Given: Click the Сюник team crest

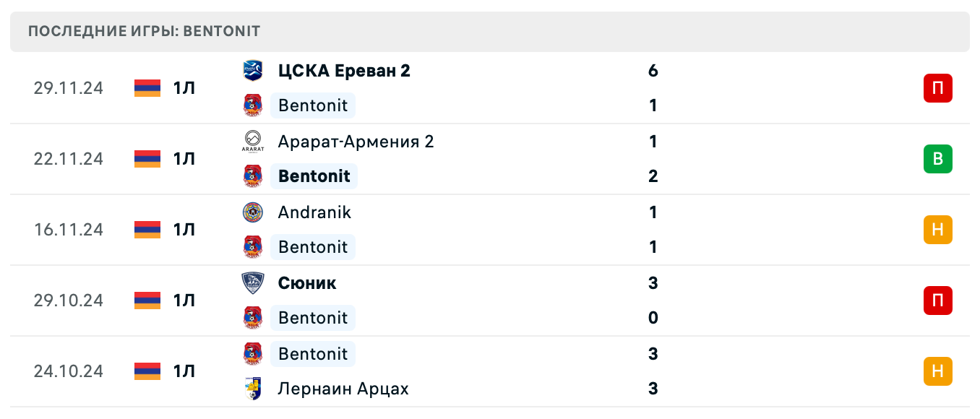Looking at the screenshot, I should click(253, 283).
